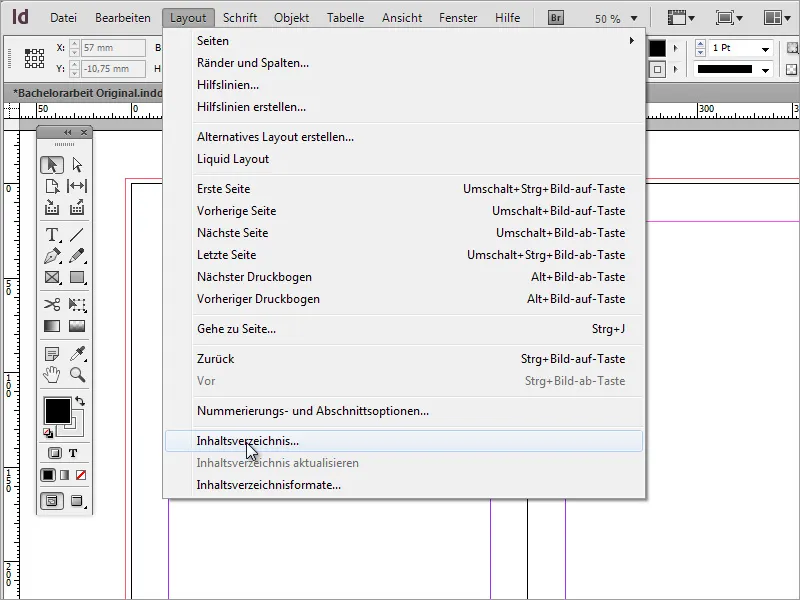Click the X position field
The width and height of the screenshot is (800, 600).
point(114,48)
